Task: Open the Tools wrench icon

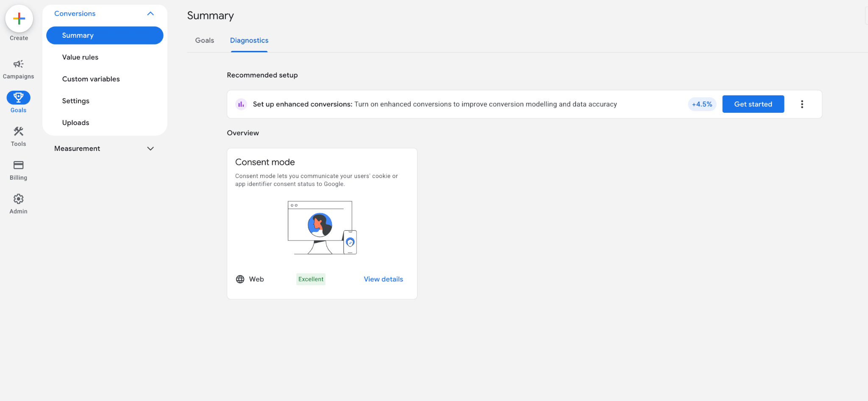Action: [x=18, y=131]
